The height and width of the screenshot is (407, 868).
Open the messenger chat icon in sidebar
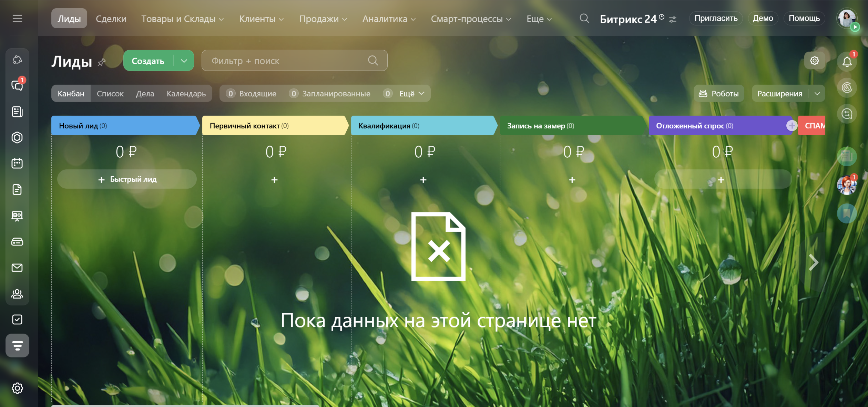[17, 85]
